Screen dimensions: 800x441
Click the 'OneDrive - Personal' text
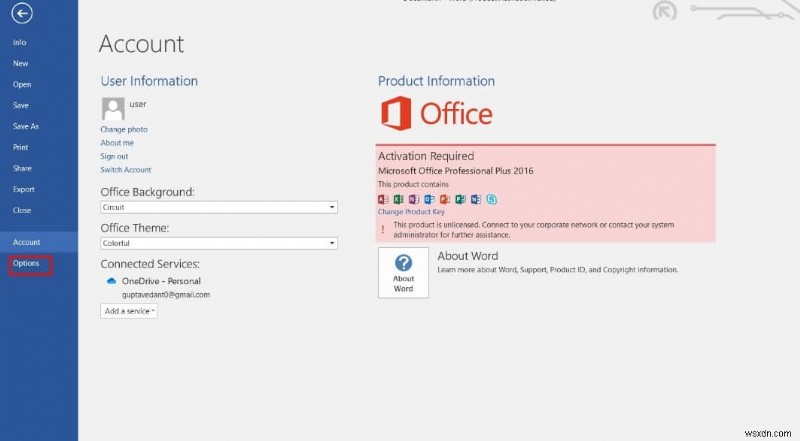point(161,281)
